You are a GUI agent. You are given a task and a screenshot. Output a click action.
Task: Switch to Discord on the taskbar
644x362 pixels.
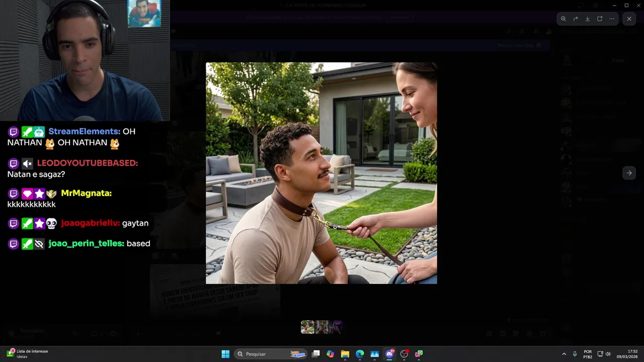[x=389, y=354]
